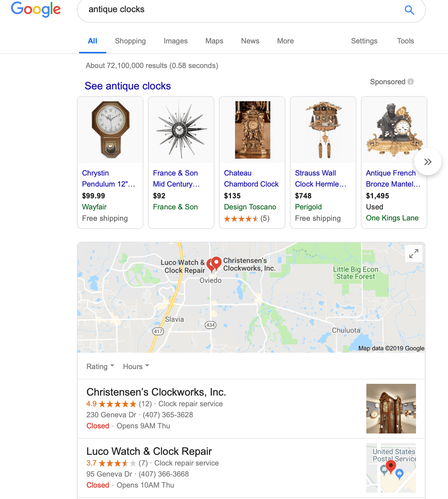Open the Google logo homepage
The height and width of the screenshot is (499, 448).
coord(36,9)
